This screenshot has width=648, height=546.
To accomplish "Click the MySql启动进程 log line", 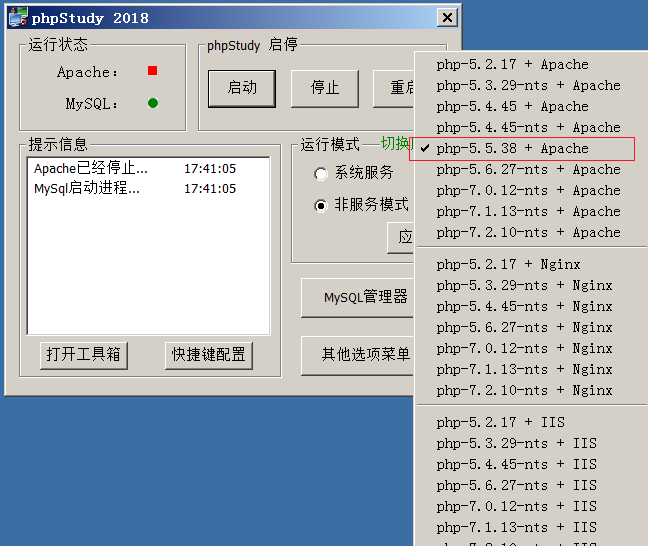I will click(x=135, y=188).
